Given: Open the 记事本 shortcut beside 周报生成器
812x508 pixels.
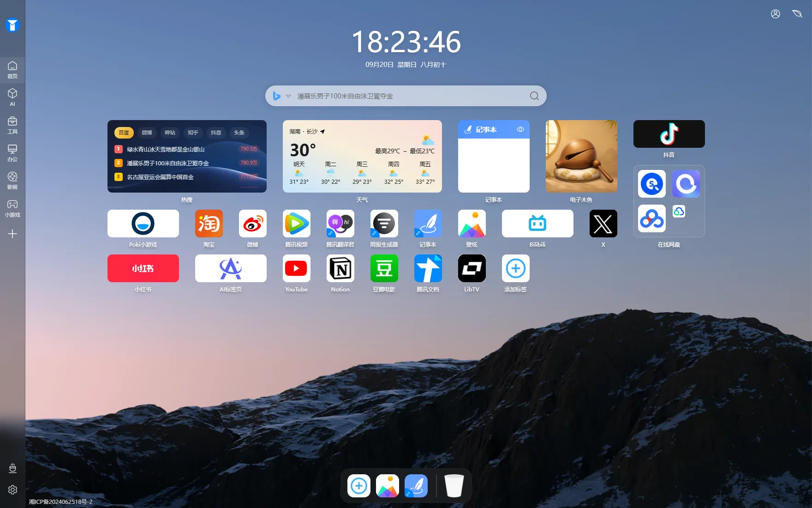Looking at the screenshot, I should pyautogui.click(x=428, y=224).
